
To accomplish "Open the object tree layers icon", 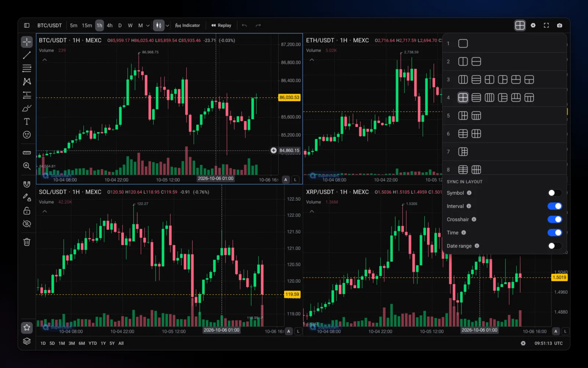I will tap(27, 341).
